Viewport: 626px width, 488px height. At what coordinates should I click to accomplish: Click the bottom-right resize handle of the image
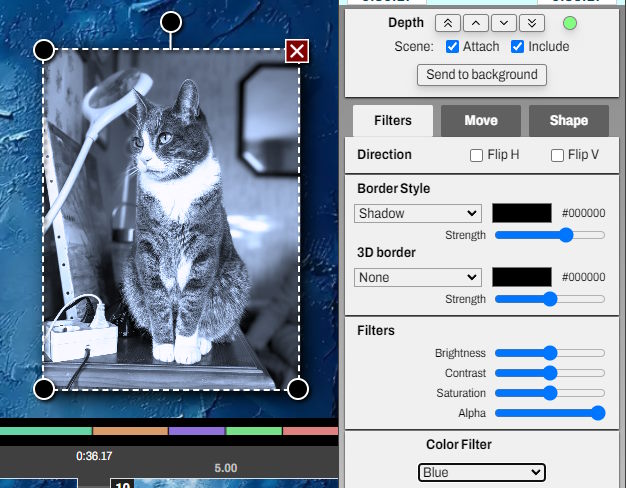point(297,388)
